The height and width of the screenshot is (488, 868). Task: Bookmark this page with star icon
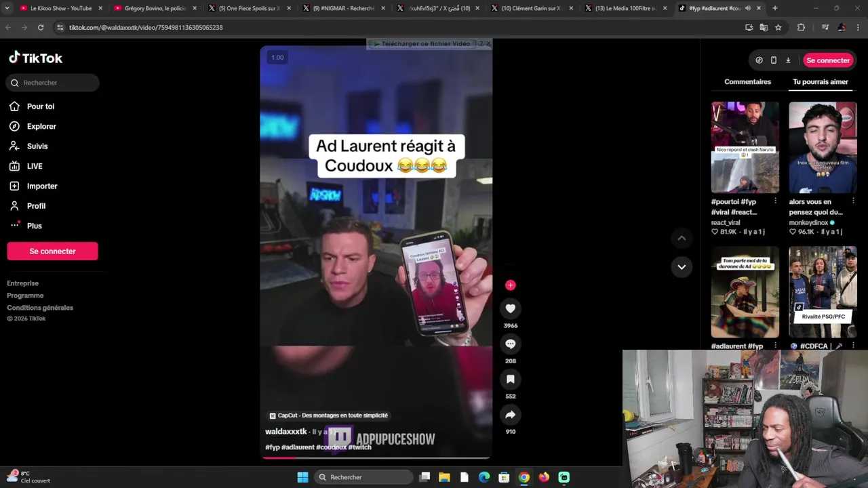(778, 27)
